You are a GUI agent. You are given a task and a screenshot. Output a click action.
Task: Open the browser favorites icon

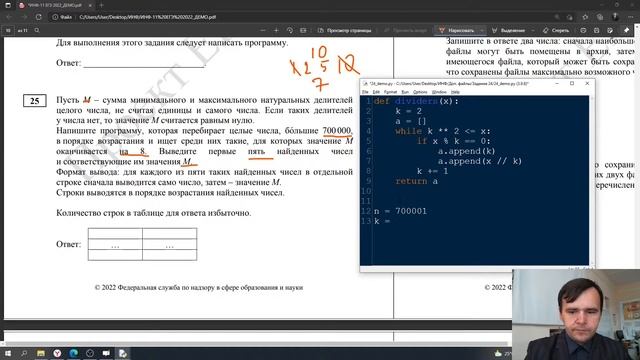pos(585,17)
